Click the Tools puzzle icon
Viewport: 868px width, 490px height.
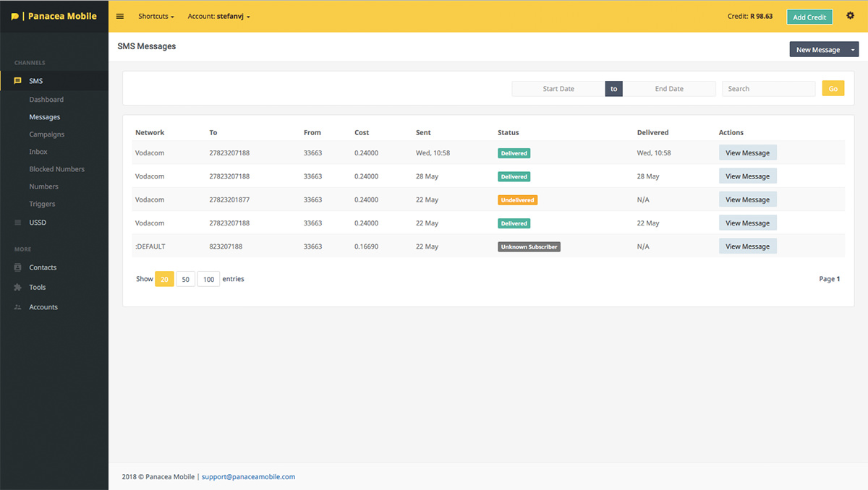click(18, 288)
